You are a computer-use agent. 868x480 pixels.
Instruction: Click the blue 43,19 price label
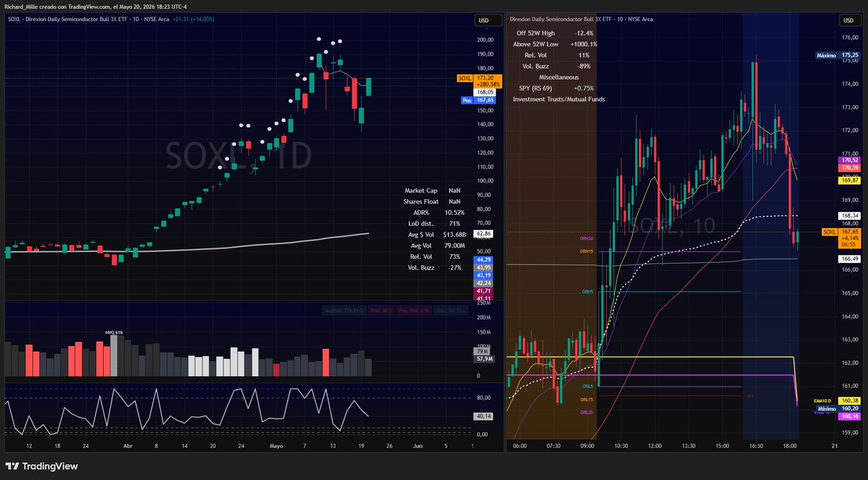click(x=483, y=275)
